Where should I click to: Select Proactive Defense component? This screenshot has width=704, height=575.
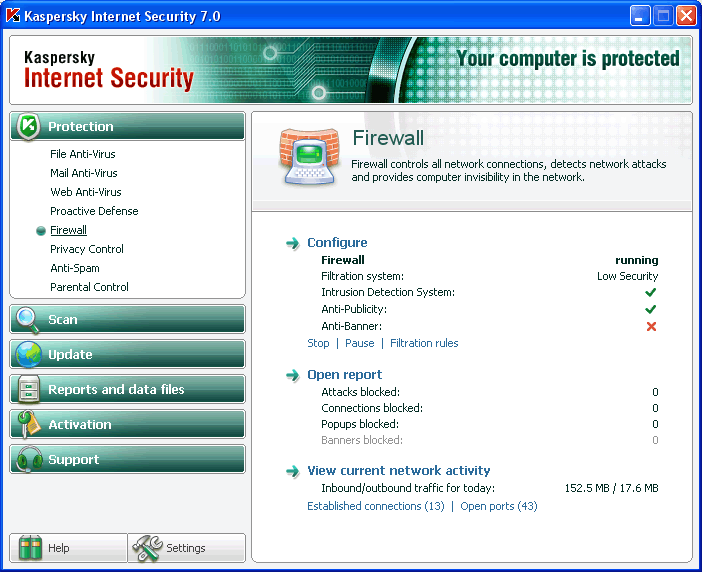tap(94, 211)
